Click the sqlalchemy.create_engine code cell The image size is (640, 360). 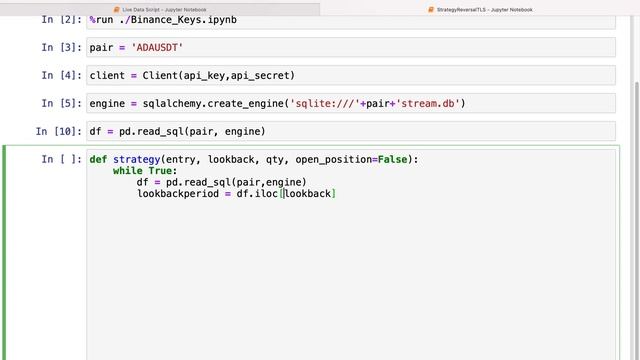pos(351,103)
